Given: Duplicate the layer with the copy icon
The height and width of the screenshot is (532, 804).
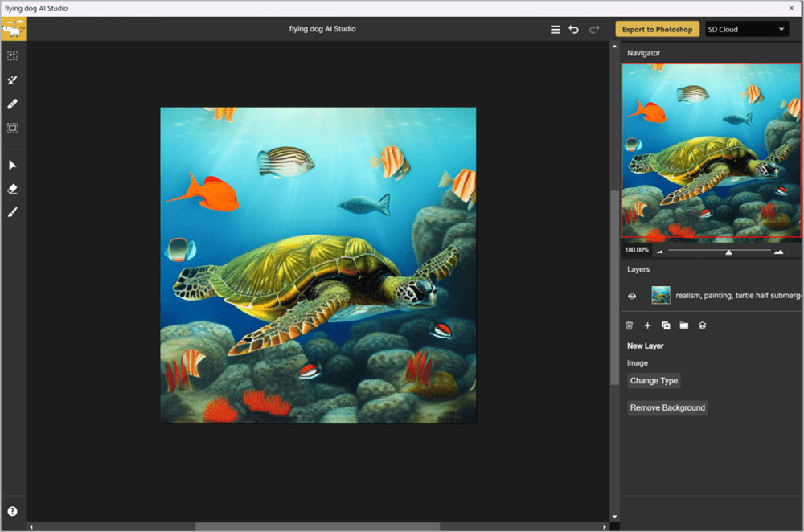Looking at the screenshot, I should click(666, 325).
